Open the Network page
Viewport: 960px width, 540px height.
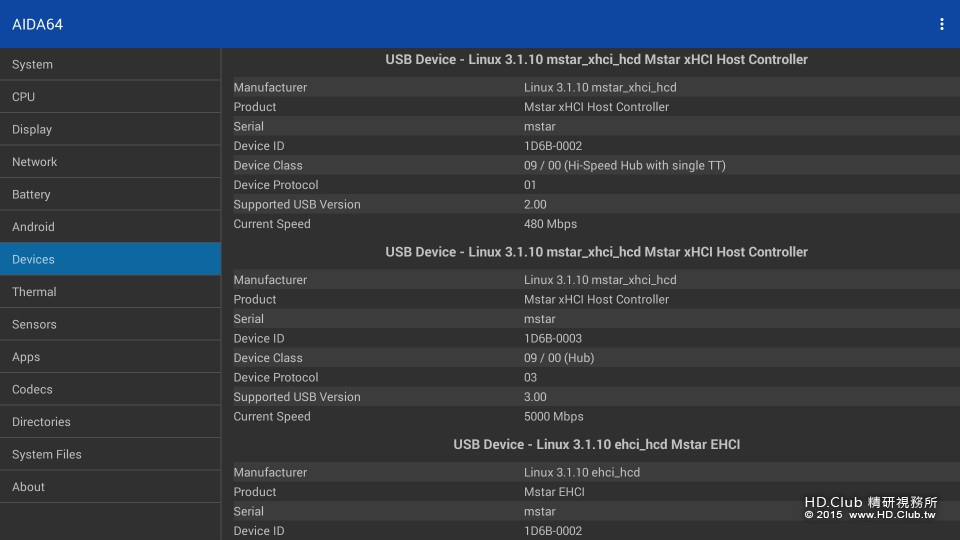pos(110,162)
